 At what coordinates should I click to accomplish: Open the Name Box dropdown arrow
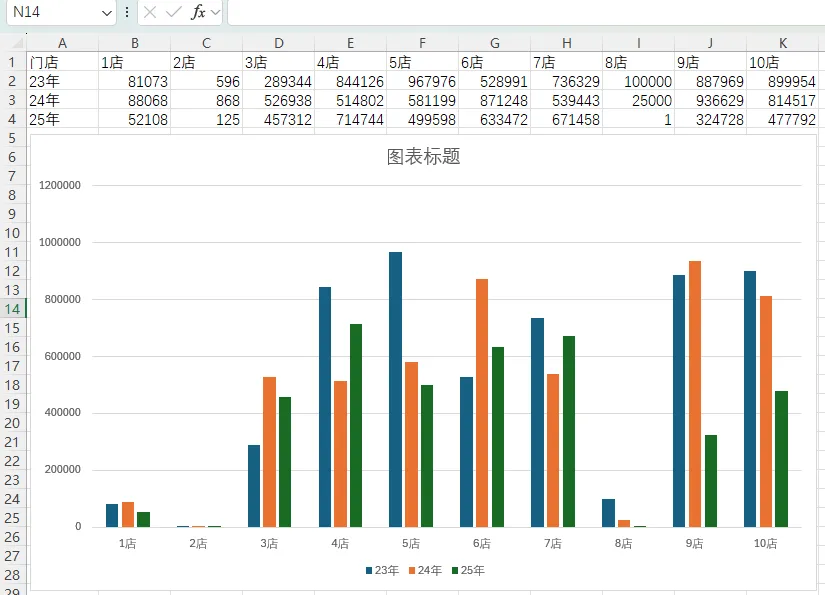(x=107, y=13)
